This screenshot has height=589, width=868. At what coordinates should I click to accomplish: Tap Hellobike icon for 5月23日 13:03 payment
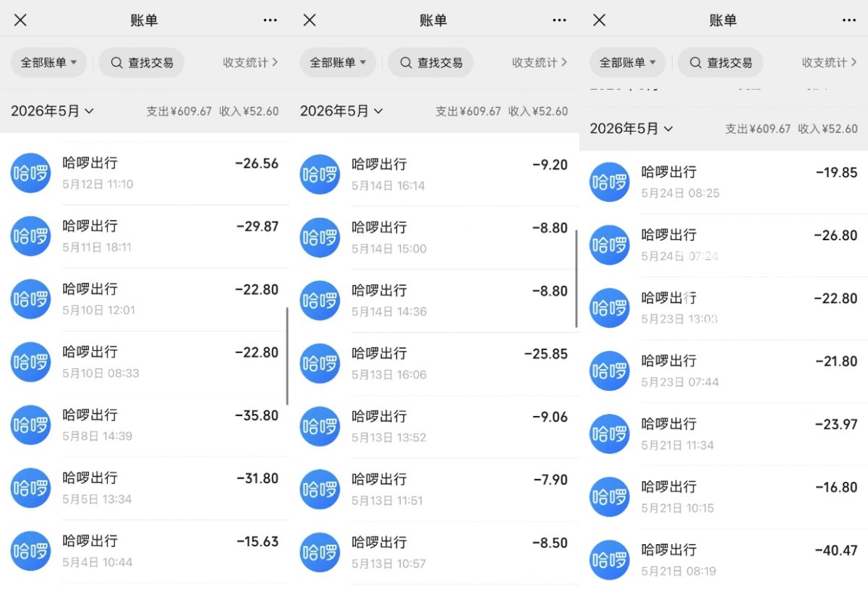coord(609,308)
